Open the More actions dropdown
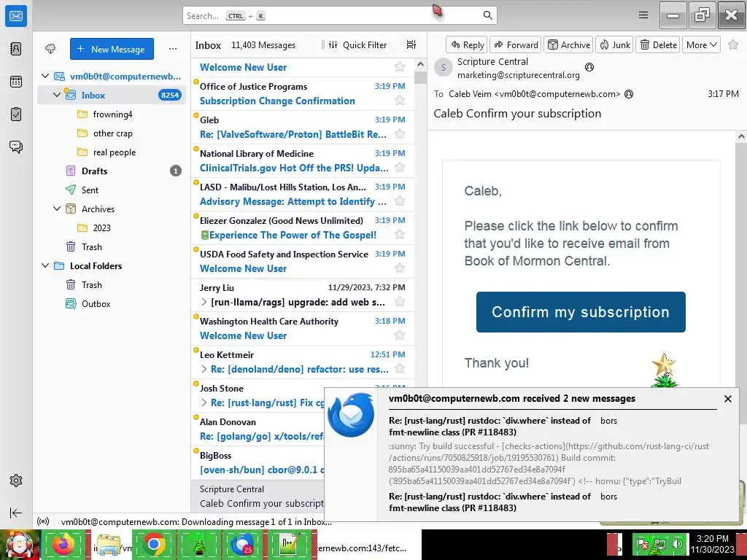Image resolution: width=747 pixels, height=560 pixels. (x=701, y=44)
